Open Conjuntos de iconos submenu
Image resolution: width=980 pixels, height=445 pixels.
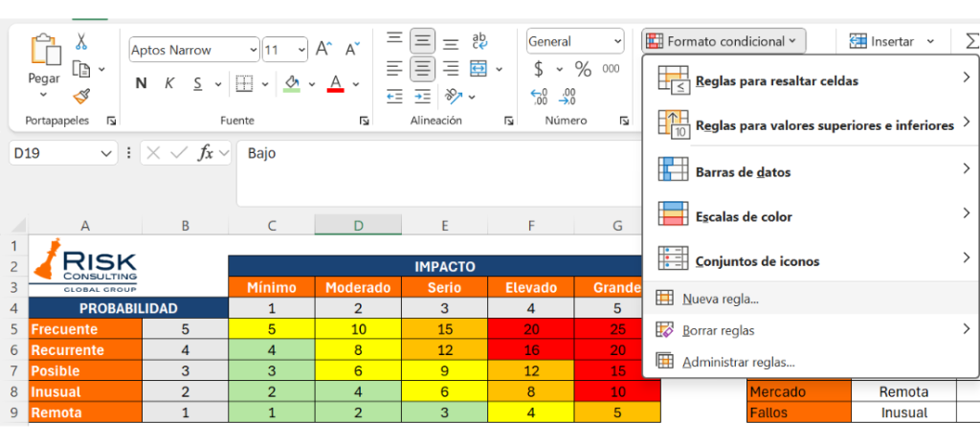point(811,260)
